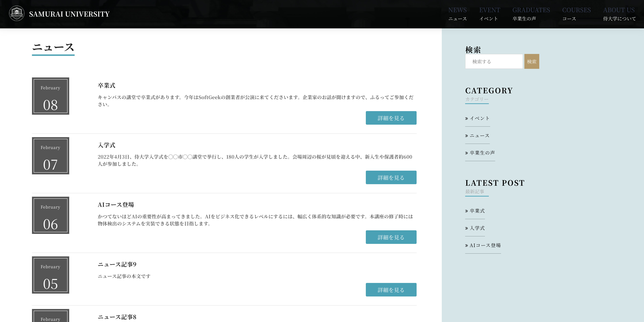Click the 卒業式 summary text about SoftGeek
This screenshot has height=322, width=644.
[x=256, y=101]
